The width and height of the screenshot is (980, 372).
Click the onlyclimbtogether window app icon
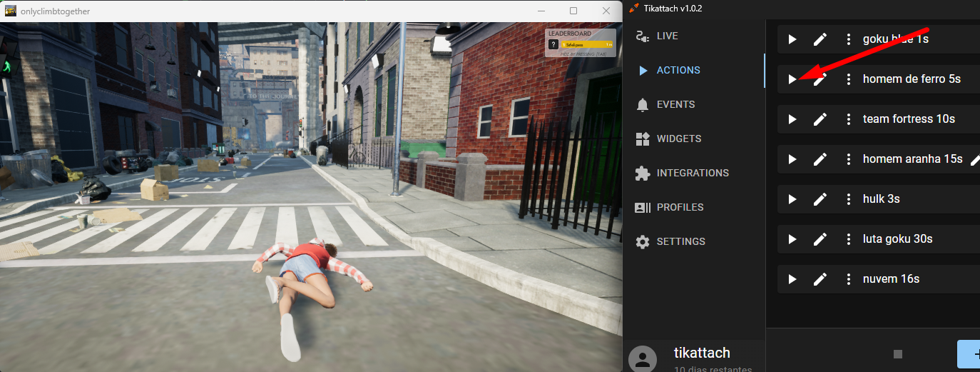pyautogui.click(x=11, y=11)
